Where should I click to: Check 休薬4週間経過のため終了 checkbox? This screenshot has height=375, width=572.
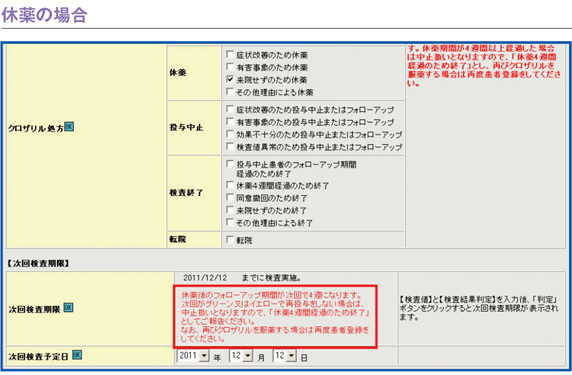coord(230,185)
